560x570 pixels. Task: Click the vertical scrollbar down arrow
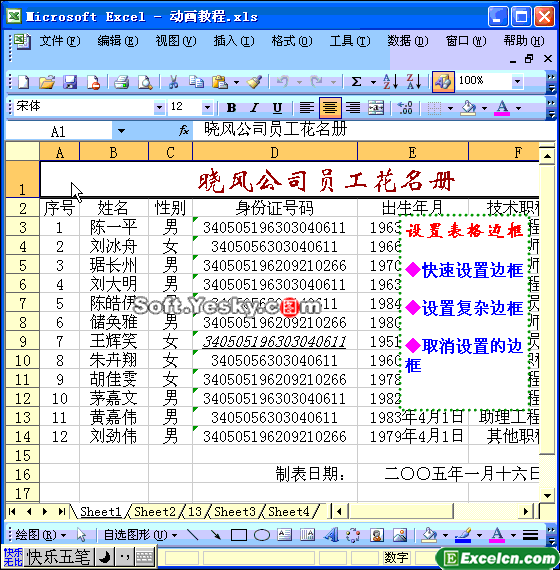[x=547, y=495]
